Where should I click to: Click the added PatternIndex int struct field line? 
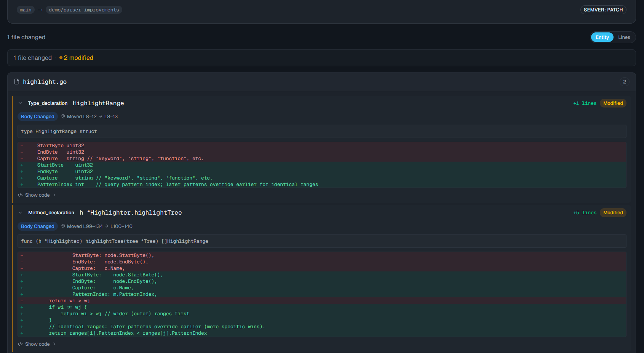322,185
